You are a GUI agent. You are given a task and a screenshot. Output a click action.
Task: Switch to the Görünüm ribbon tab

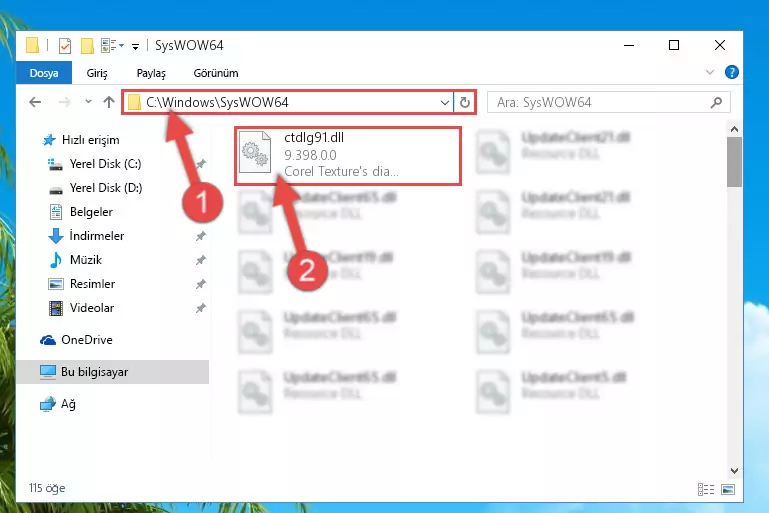[216, 73]
